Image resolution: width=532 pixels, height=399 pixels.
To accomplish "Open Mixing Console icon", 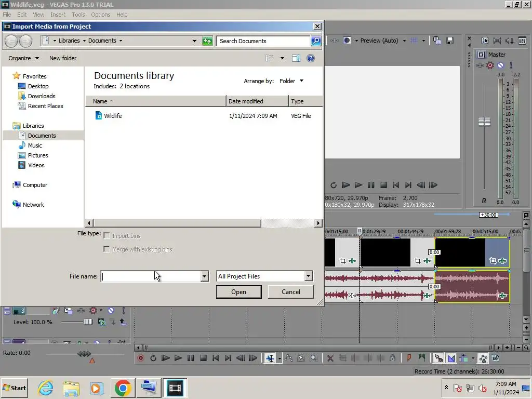I will 522,41.
